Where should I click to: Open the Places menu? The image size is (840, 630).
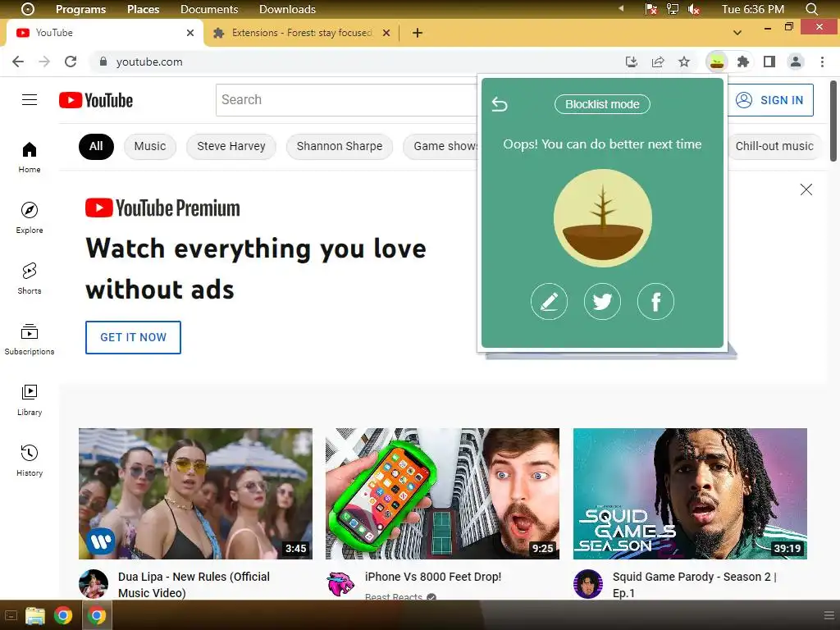[x=143, y=9]
